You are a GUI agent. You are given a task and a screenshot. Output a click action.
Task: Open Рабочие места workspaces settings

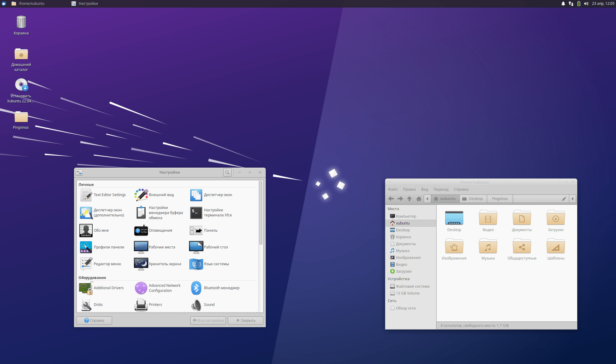155,247
